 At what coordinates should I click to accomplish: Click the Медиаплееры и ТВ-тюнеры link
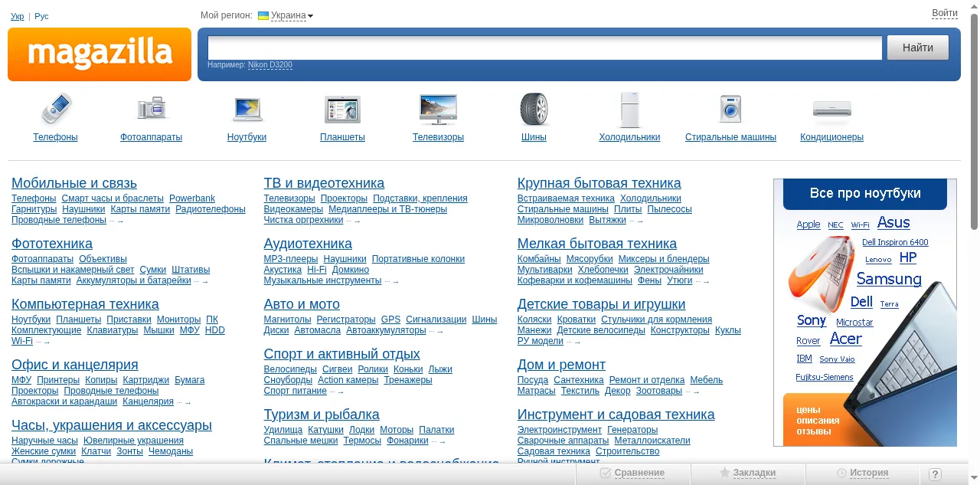(x=387, y=209)
